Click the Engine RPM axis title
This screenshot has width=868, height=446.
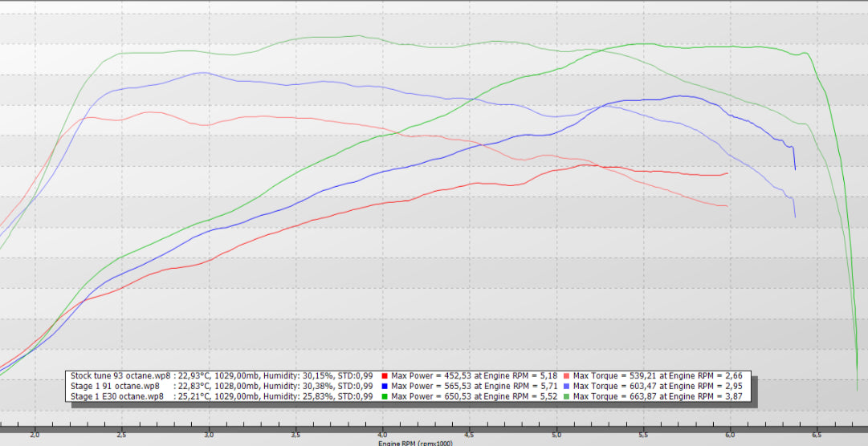pos(416,442)
